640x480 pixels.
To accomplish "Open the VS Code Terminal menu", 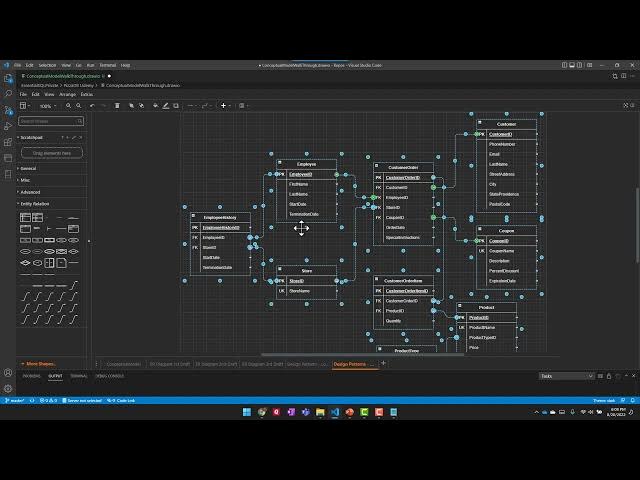I will click(108, 65).
